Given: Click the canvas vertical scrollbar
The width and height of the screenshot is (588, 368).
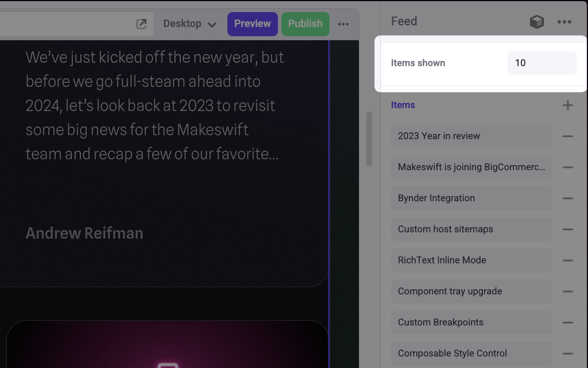Looking at the screenshot, I should [x=369, y=139].
